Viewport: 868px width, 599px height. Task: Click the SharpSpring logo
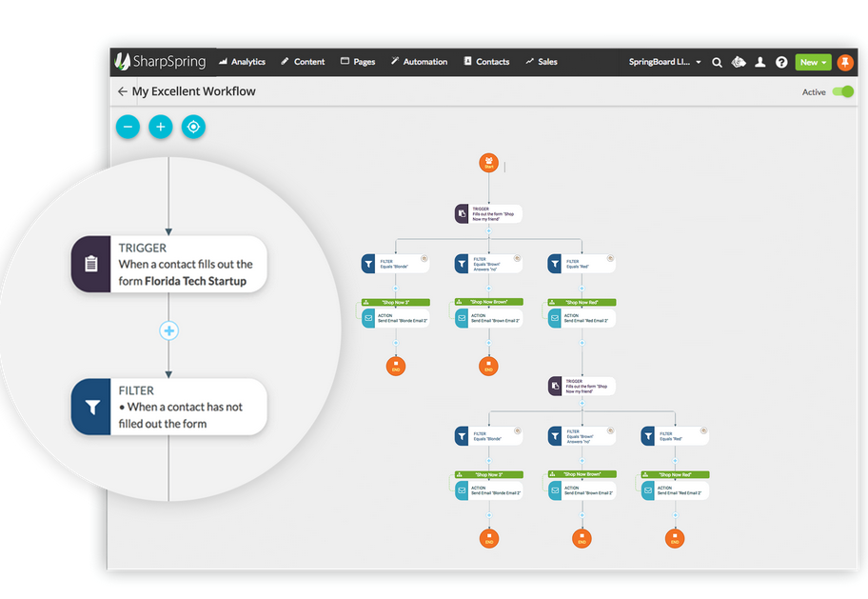click(160, 62)
